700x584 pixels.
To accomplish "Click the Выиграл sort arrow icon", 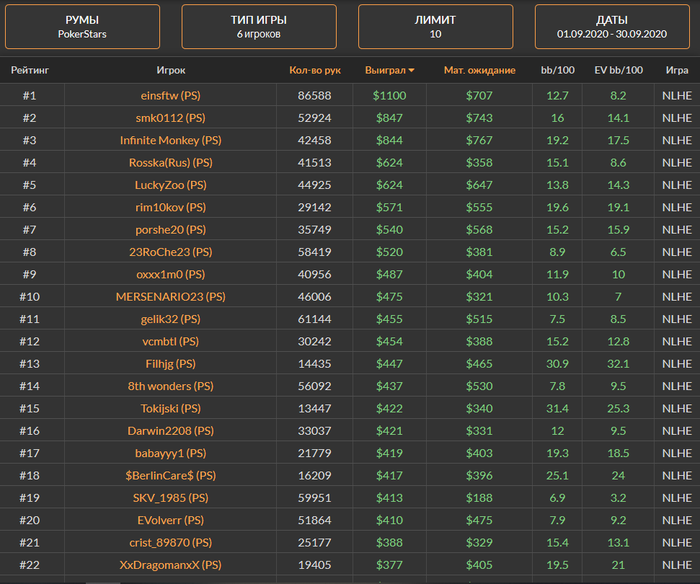I will coord(411,71).
